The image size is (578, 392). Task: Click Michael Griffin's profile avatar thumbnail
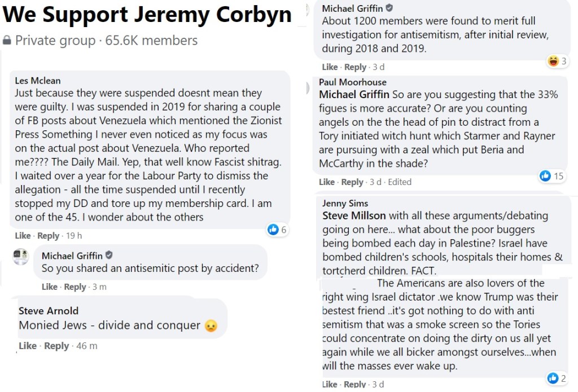pyautogui.click(x=21, y=257)
